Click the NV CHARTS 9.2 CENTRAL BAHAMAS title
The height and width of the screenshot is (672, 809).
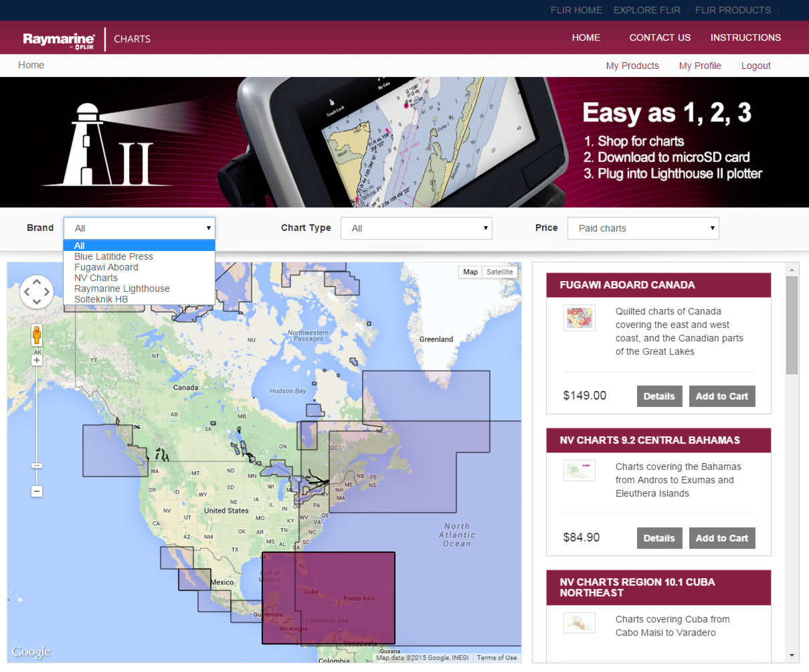click(650, 440)
